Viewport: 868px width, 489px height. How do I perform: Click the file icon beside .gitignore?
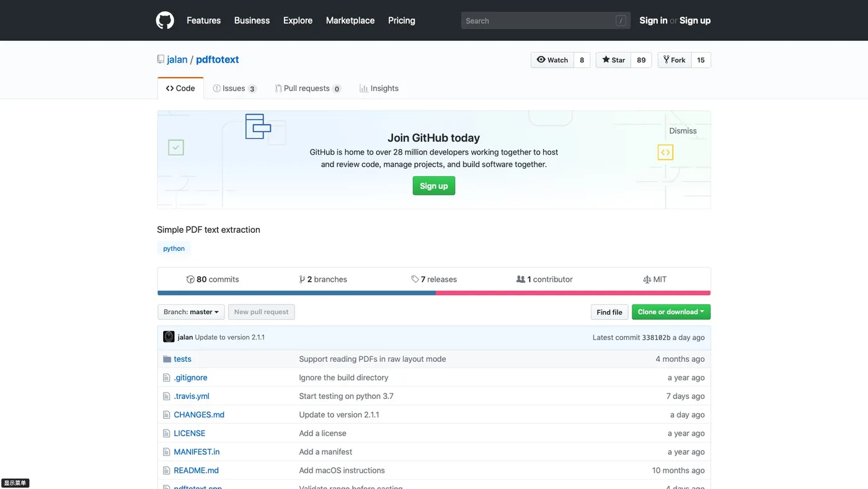[166, 377]
